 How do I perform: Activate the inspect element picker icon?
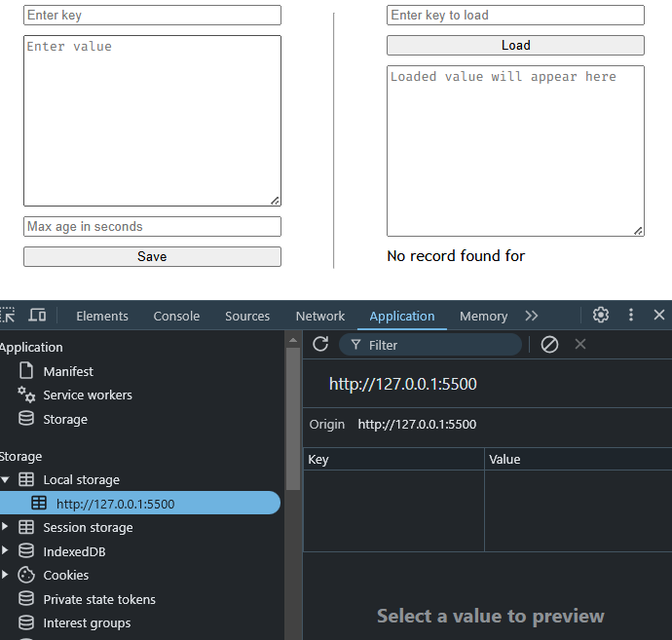click(x=7, y=316)
